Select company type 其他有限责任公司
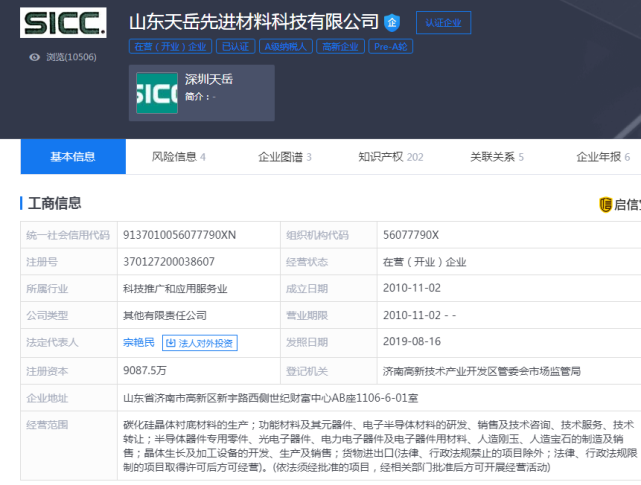The image size is (641, 485). tap(165, 315)
